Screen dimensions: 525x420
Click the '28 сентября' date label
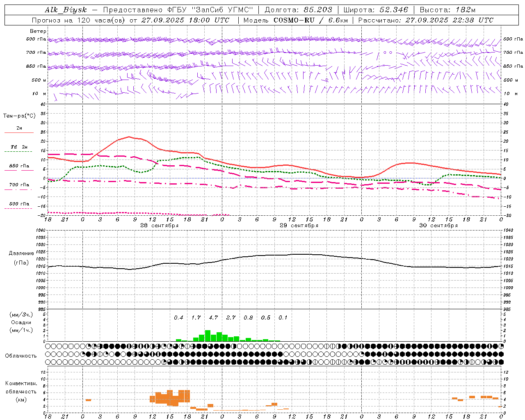pos(160,226)
